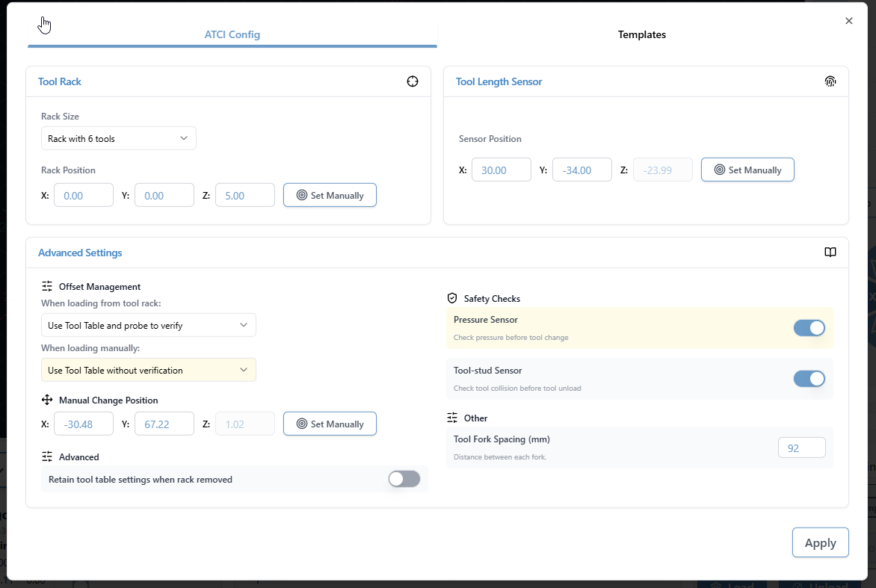Select the ATCI Config tab

(232, 34)
